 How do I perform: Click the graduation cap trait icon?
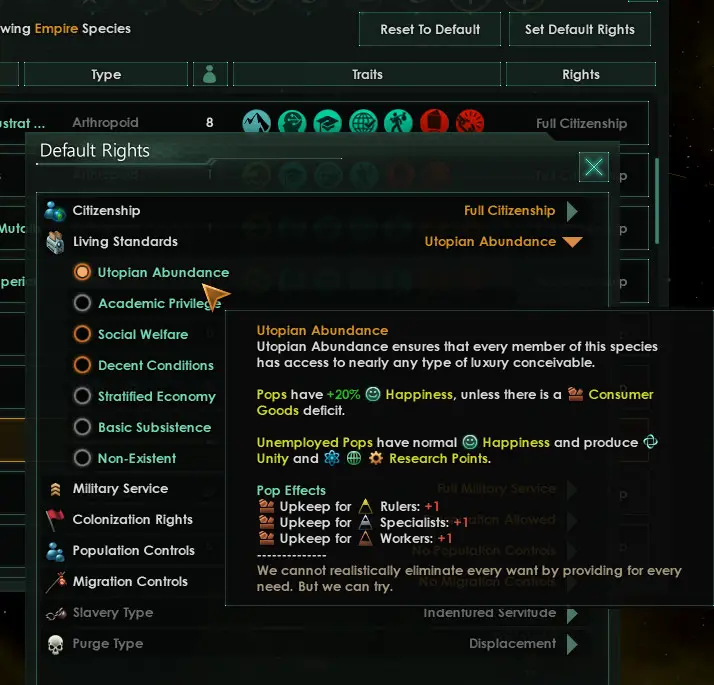[x=327, y=123]
